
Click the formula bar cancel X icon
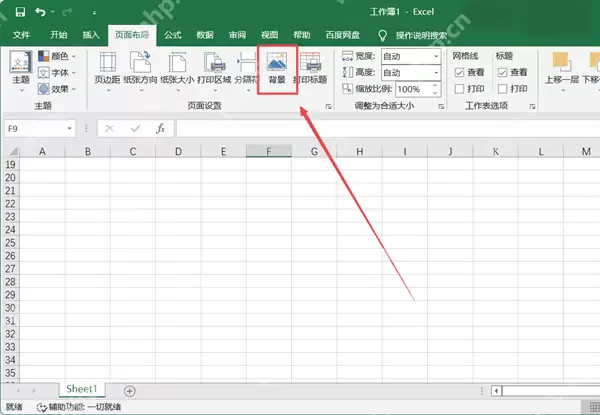[x=109, y=129]
